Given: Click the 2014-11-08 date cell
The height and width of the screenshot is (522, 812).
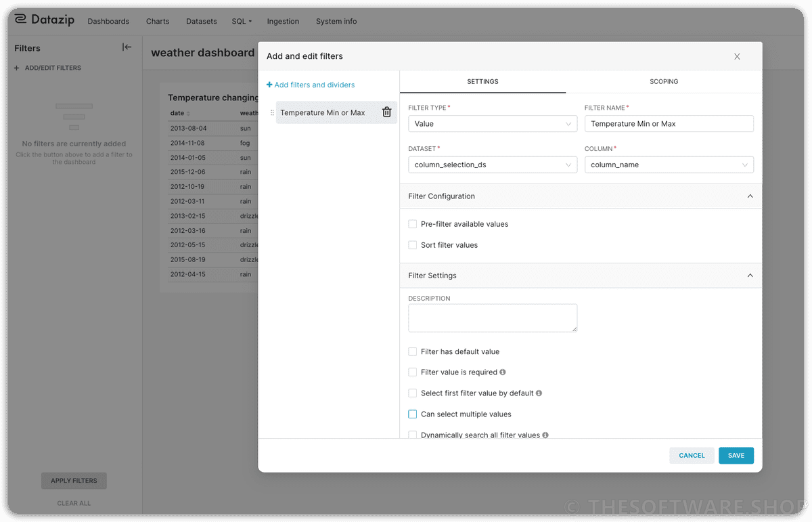Looking at the screenshot, I should point(187,143).
